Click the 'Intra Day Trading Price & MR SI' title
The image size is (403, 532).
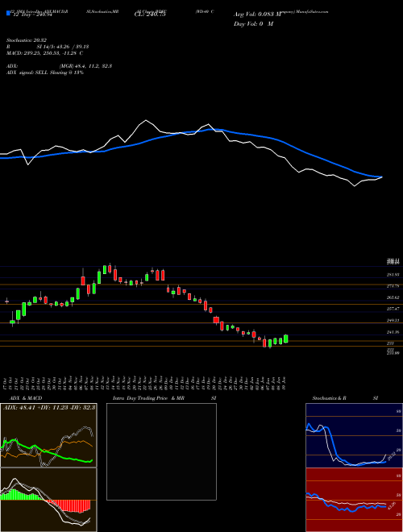164,398
